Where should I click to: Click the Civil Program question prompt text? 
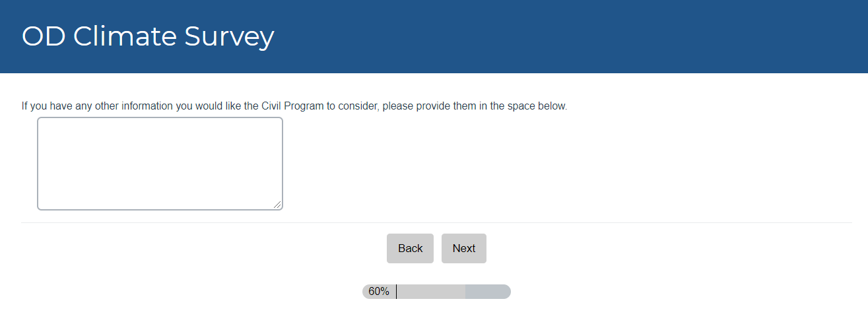[294, 106]
